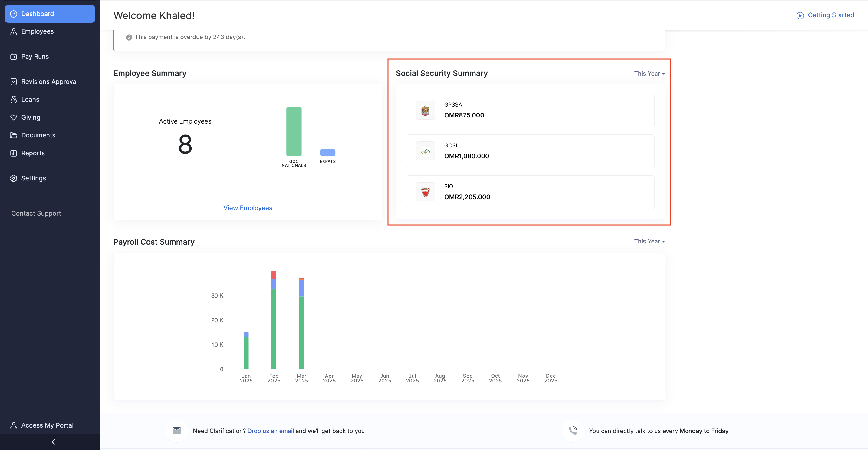868x450 pixels.
Task: Open Payroll Cost Summary This Year dropdown
Action: 649,241
